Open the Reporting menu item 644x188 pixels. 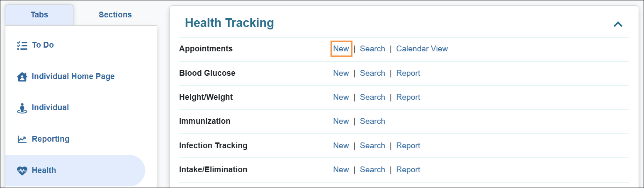tap(51, 139)
